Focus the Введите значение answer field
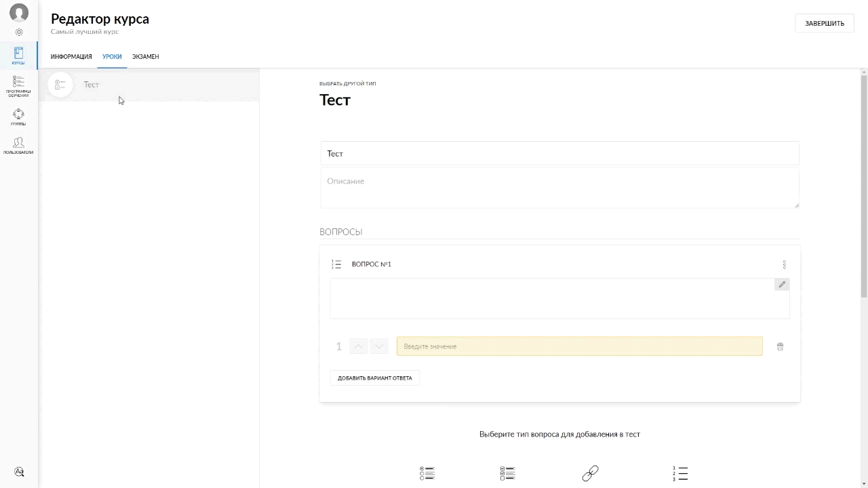868x488 pixels. (x=579, y=346)
